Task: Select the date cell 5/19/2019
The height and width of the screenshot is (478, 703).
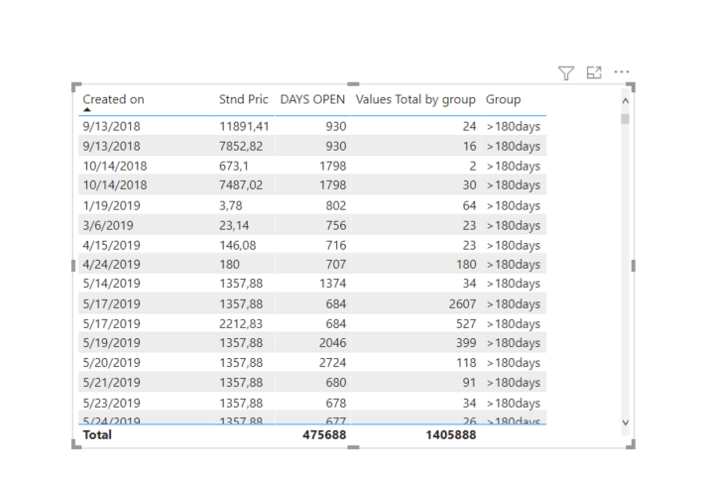Action: pos(112,343)
